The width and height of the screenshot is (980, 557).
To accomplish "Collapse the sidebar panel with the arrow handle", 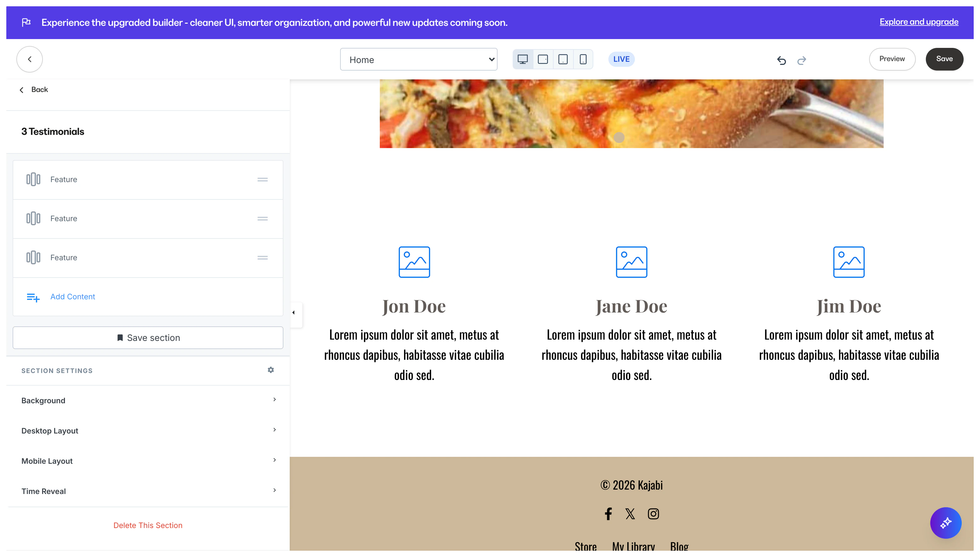I will tap(294, 313).
